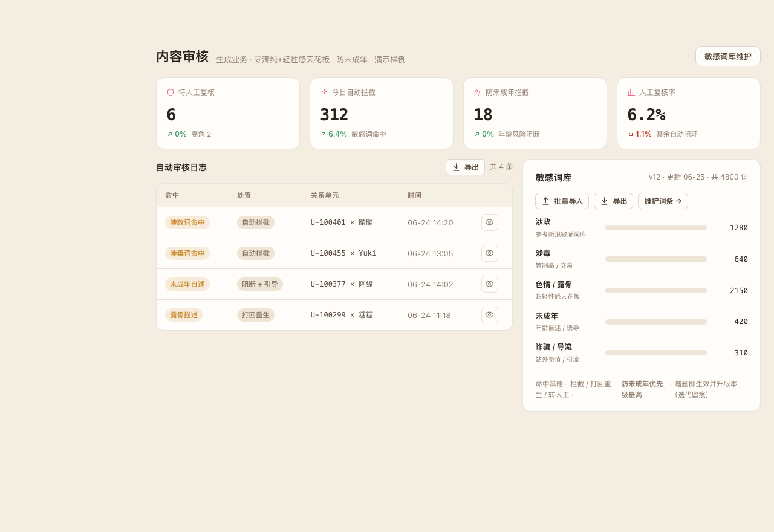Click 导出 in the 敏感词库 panel

(x=613, y=201)
